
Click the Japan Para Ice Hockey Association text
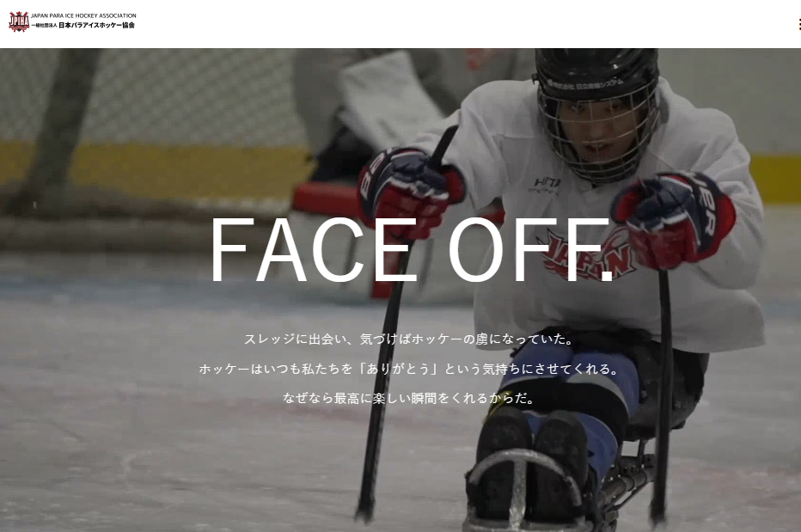coord(83,15)
